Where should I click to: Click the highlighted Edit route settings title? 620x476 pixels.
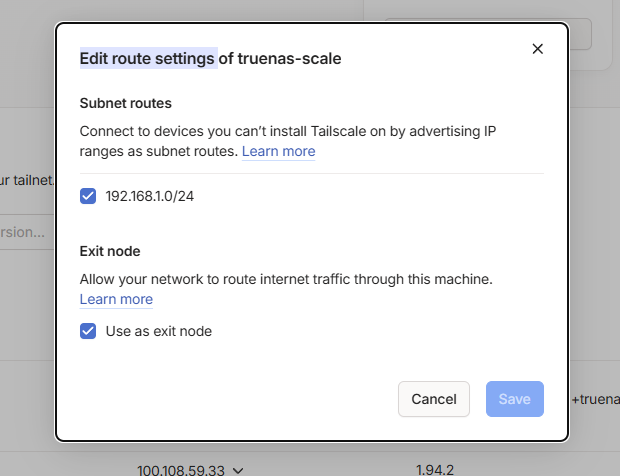point(148,58)
